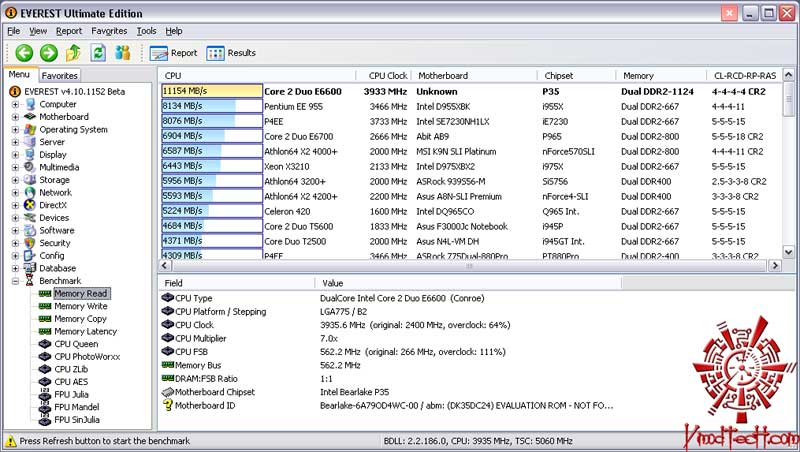The width and height of the screenshot is (800, 452).
Task: Expand the Computer tree node
Action: 15,104
